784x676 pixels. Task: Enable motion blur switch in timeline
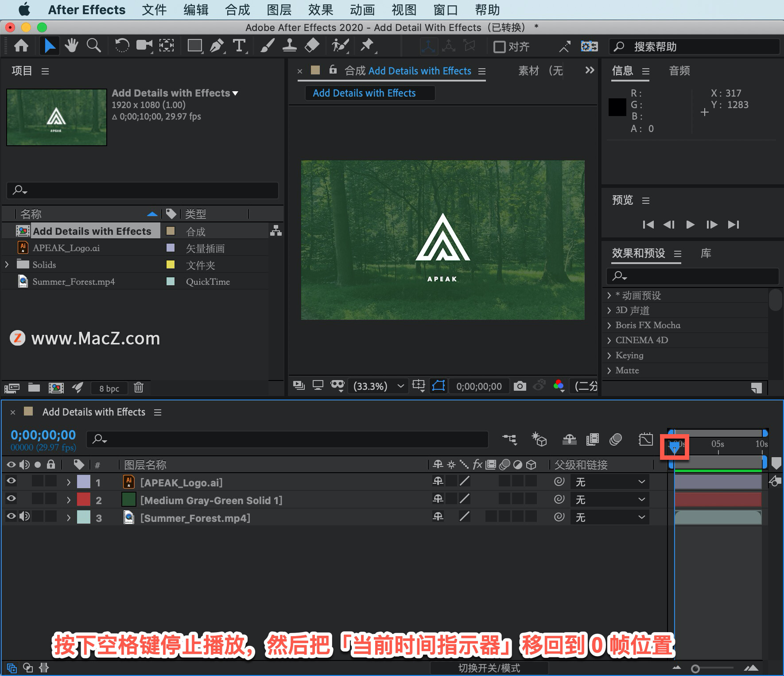coord(616,439)
